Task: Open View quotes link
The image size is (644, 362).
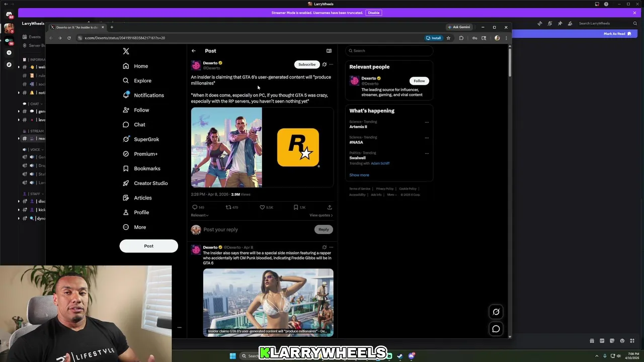Action: [x=321, y=215]
